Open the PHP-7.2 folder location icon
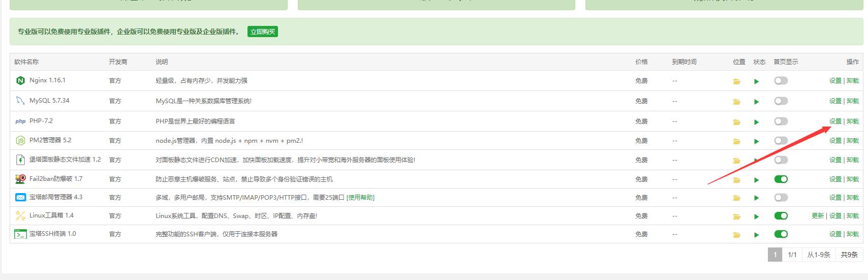Viewport: 868px width, 280px height. (x=736, y=122)
